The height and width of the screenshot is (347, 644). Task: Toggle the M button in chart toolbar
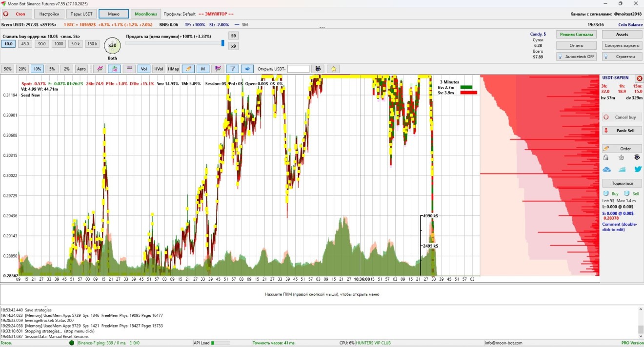[203, 69]
